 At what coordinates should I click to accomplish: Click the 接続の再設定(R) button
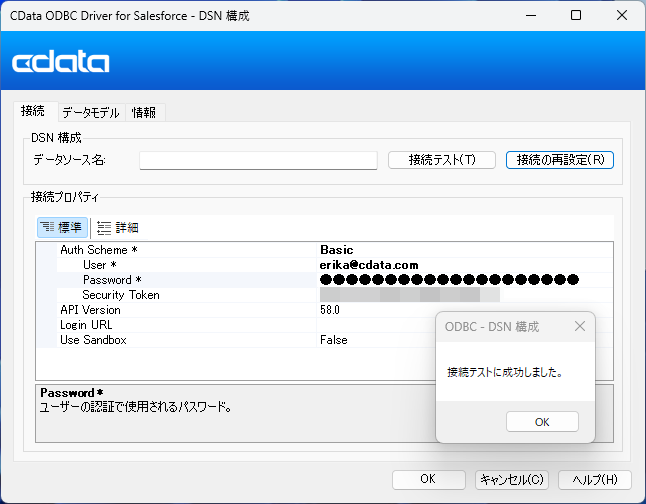coord(560,160)
